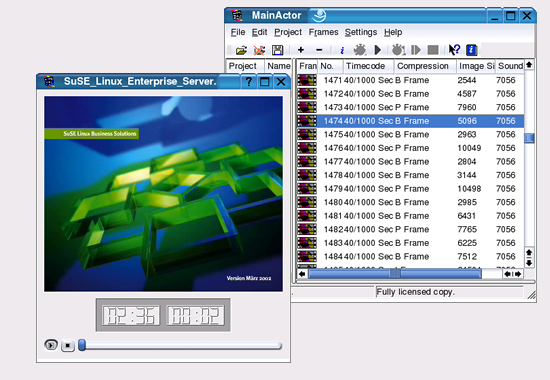
Task: Click B Frame text of frame 1483
Action: tap(412, 243)
